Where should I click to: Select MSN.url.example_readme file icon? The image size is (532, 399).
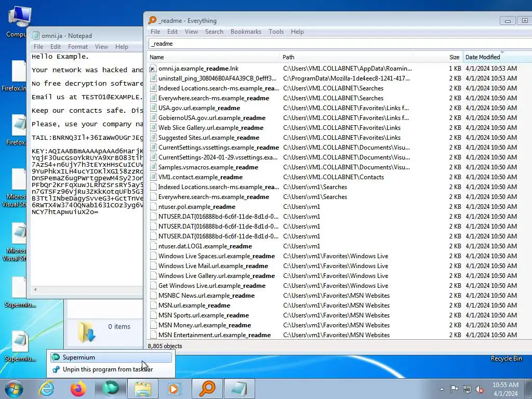[153, 305]
